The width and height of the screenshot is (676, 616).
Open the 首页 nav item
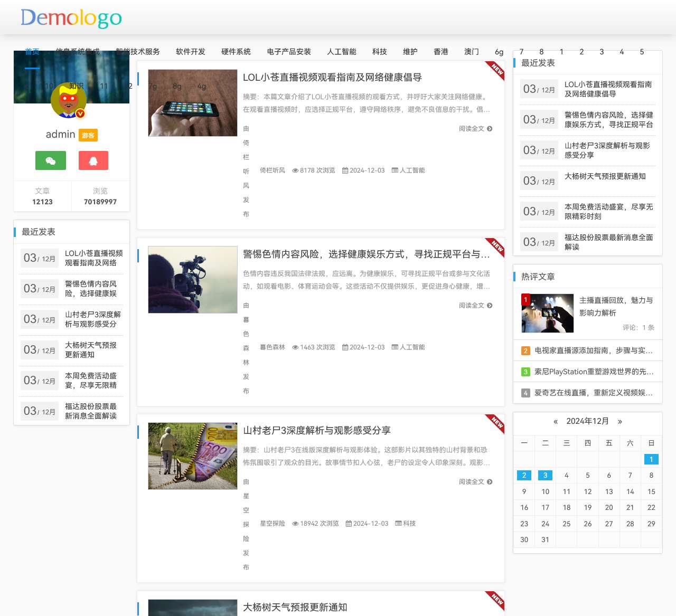pos(32,52)
